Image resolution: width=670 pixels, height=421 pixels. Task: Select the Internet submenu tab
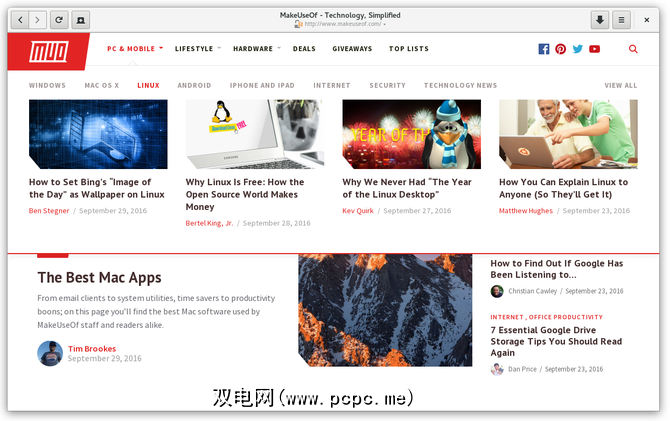tap(332, 85)
